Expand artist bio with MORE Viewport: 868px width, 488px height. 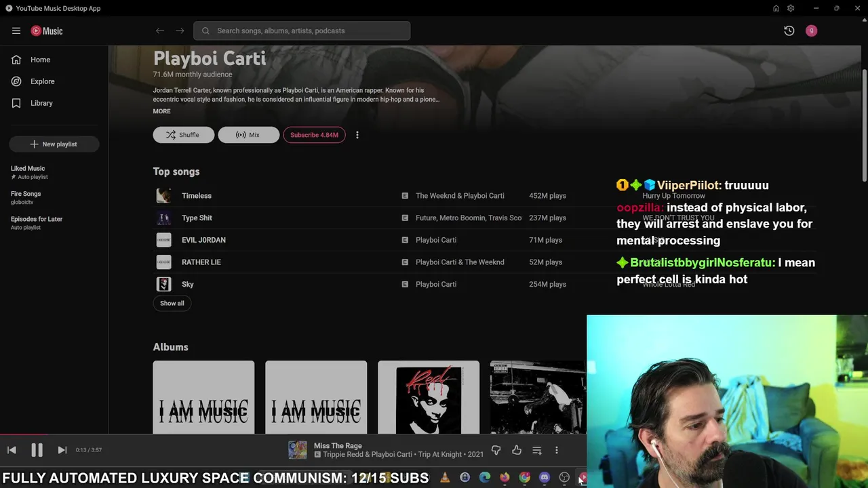coord(161,111)
